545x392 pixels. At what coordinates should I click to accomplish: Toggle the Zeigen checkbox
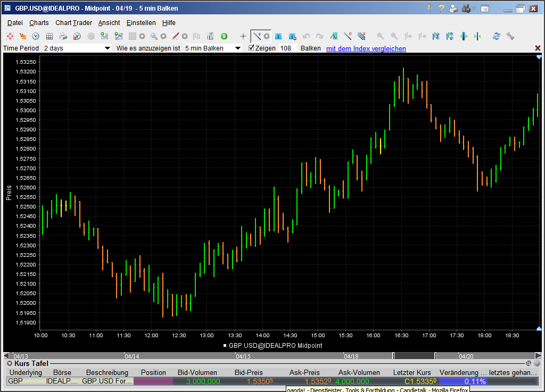point(252,48)
